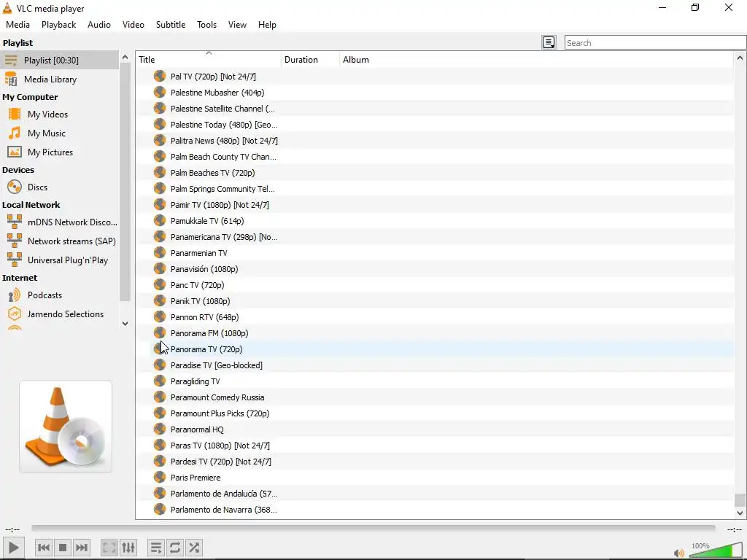The width and height of the screenshot is (747, 560).
Task: Toggle random shuffle playback
Action: pos(194,548)
